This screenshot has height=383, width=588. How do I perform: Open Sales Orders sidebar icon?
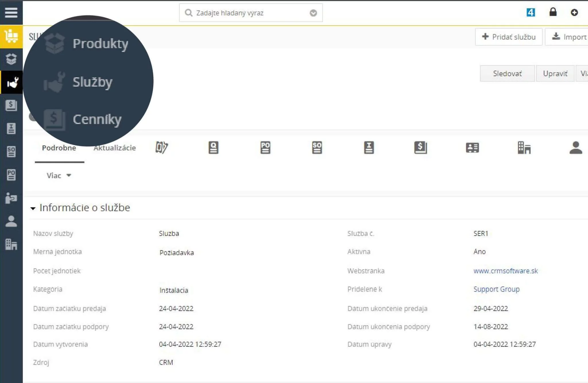tap(11, 151)
